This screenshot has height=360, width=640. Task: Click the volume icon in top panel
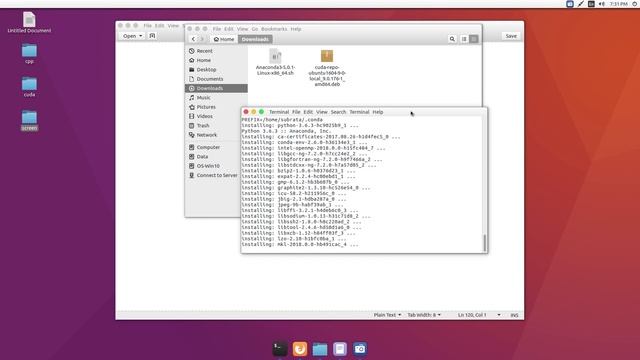[x=602, y=4]
